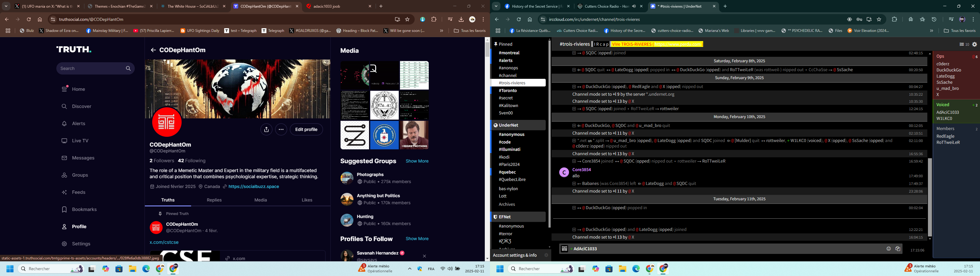This screenshot has height=276, width=980.
Task: Open downloads icon in left browser toolbar
Action: tap(461, 19)
